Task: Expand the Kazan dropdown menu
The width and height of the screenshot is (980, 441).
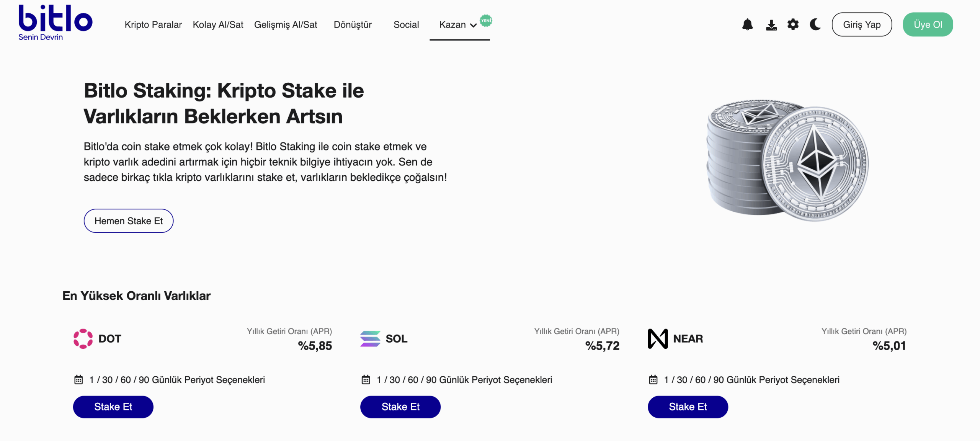Action: [458, 25]
